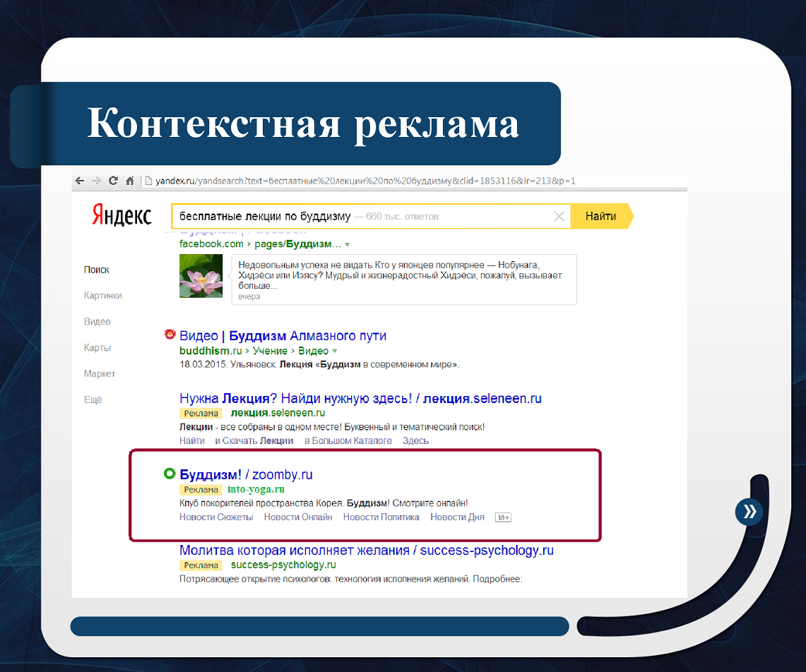Viewport: 806px width, 672px height.
Task: Click the Яндекс logo
Action: pos(122,215)
